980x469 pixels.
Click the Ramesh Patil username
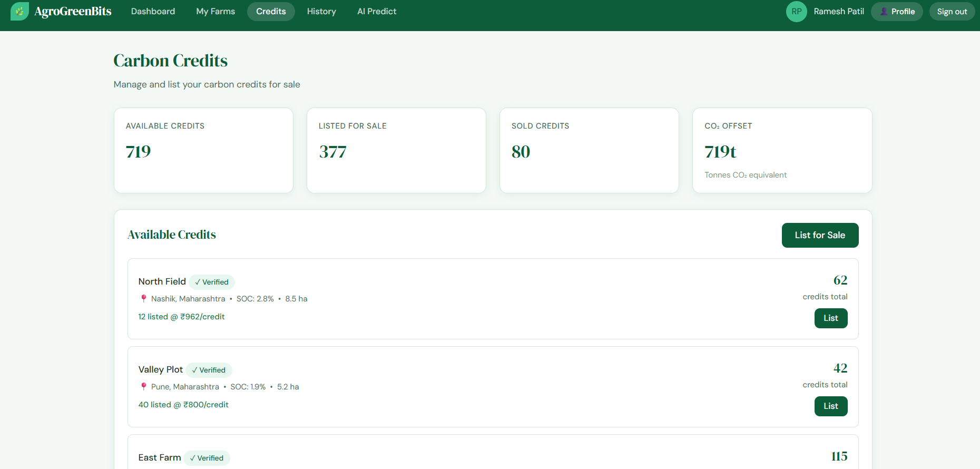839,12
